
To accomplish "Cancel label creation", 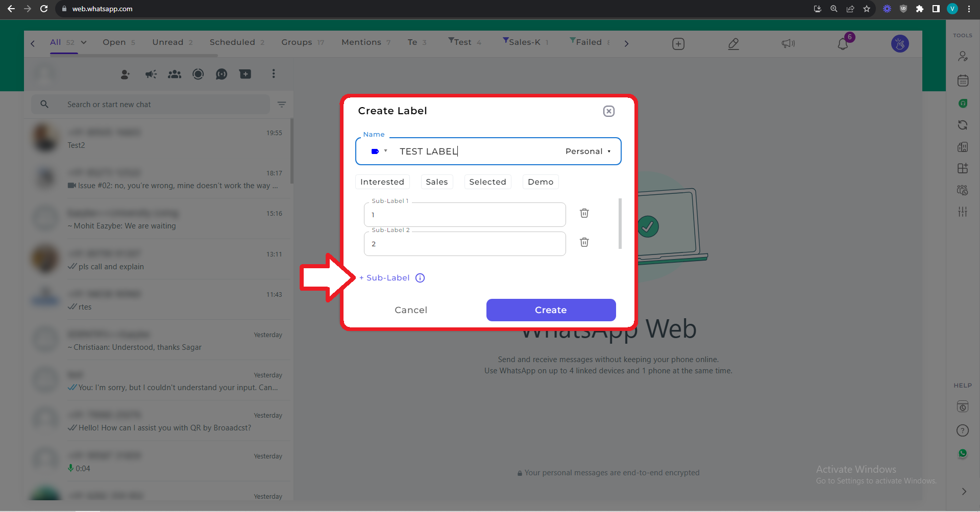I will click(x=411, y=310).
